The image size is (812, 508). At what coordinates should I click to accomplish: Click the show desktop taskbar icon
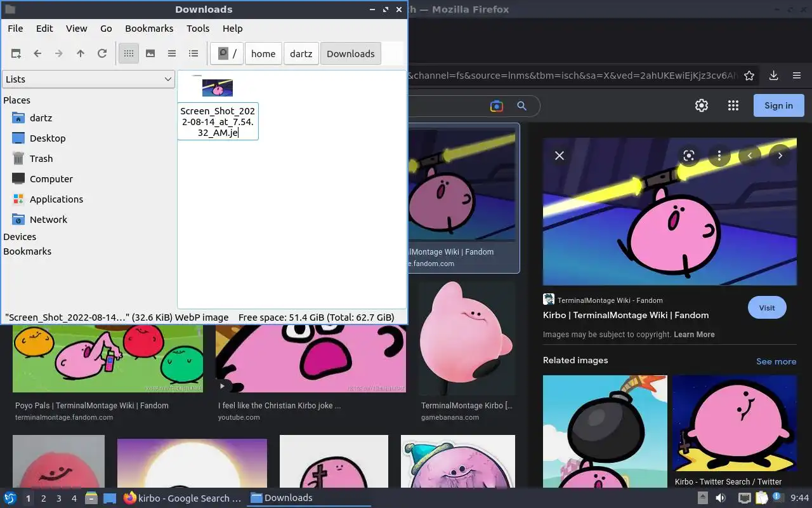point(110,498)
